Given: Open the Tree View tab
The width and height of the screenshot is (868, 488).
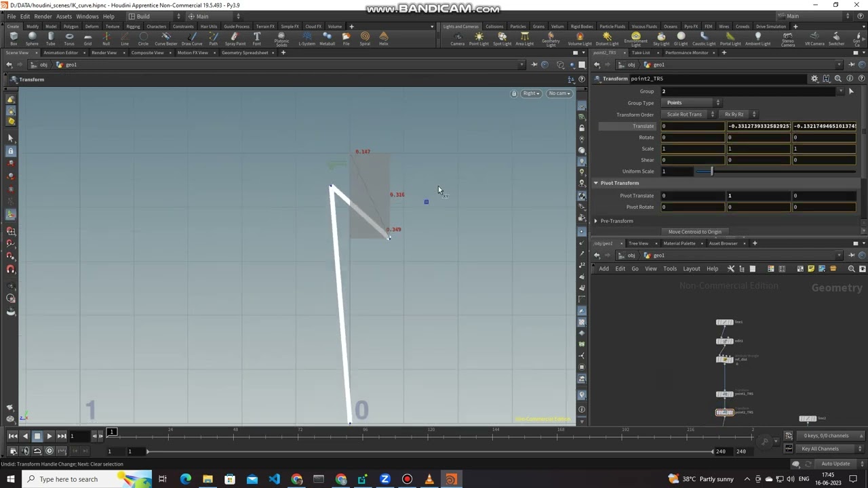Looking at the screenshot, I should click(x=638, y=243).
